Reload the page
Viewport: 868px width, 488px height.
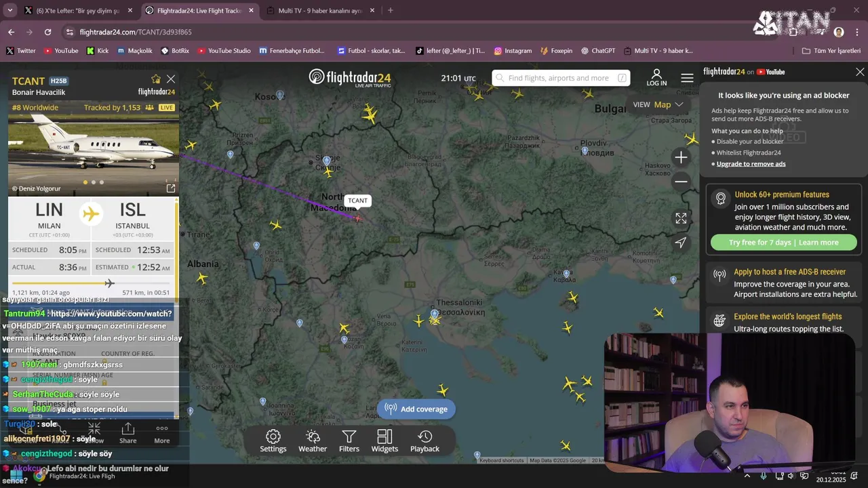click(x=47, y=32)
